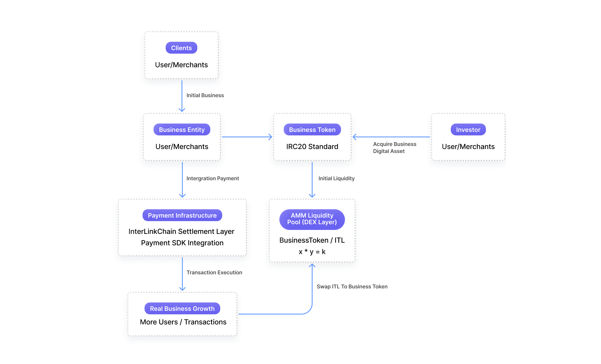The height and width of the screenshot is (364, 601).
Task: Click User/Merchants text under Investor
Action: 468,146
